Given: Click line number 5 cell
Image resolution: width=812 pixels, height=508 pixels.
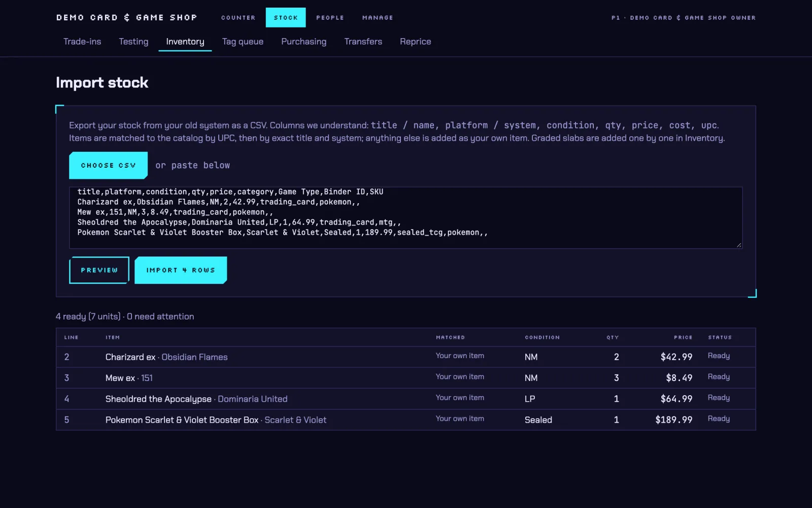Looking at the screenshot, I should 66,420.
